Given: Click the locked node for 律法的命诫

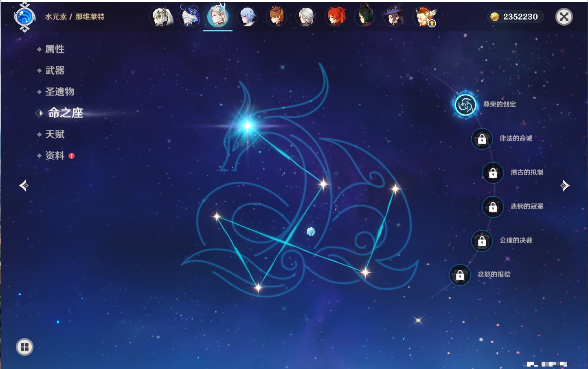Looking at the screenshot, I should (482, 139).
